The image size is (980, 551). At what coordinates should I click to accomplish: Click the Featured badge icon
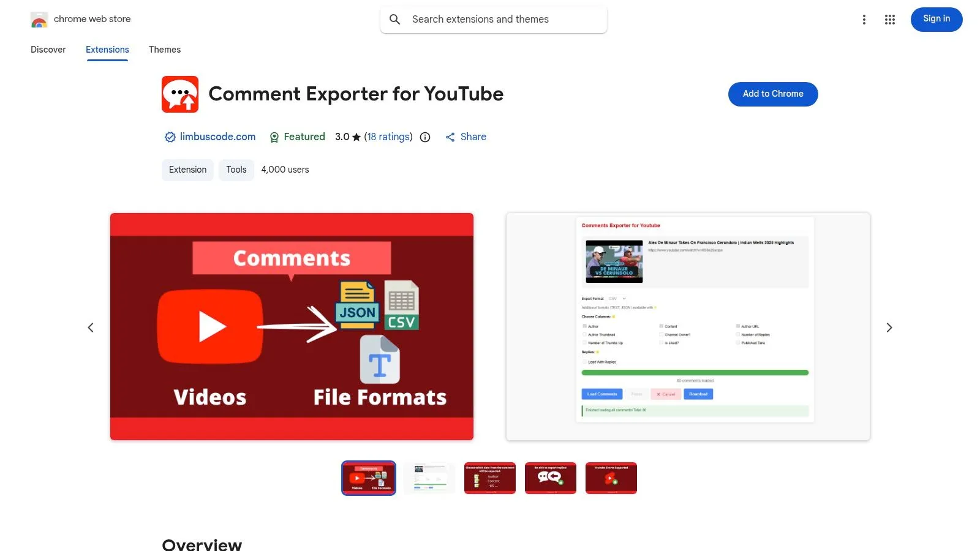(274, 137)
